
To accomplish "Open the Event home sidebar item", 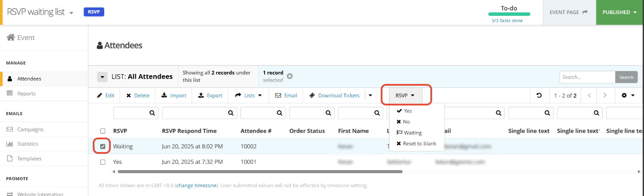I will tap(21, 38).
